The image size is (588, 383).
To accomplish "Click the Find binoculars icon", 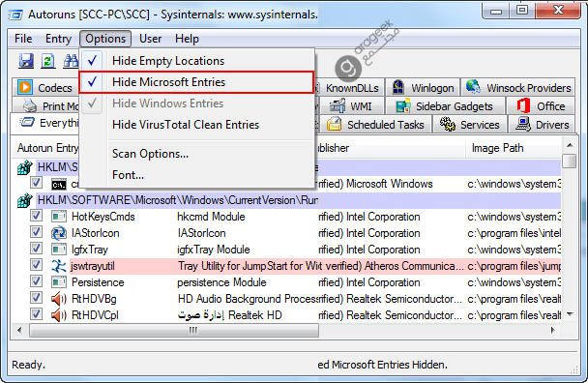I will pos(71,61).
